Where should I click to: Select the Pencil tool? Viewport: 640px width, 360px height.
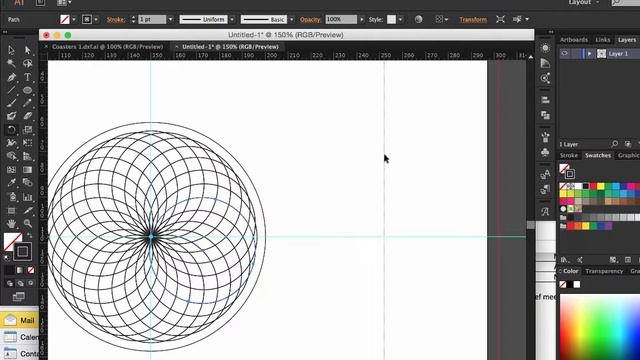point(27,103)
